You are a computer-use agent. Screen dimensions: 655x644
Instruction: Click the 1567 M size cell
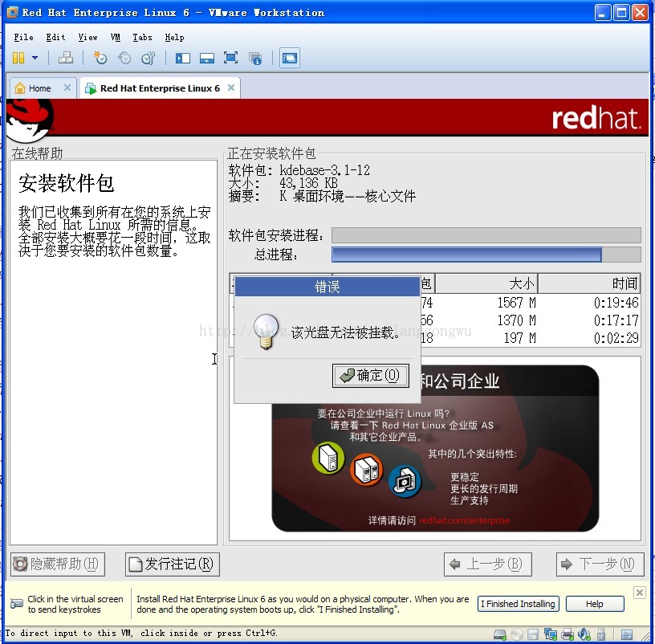click(x=516, y=303)
